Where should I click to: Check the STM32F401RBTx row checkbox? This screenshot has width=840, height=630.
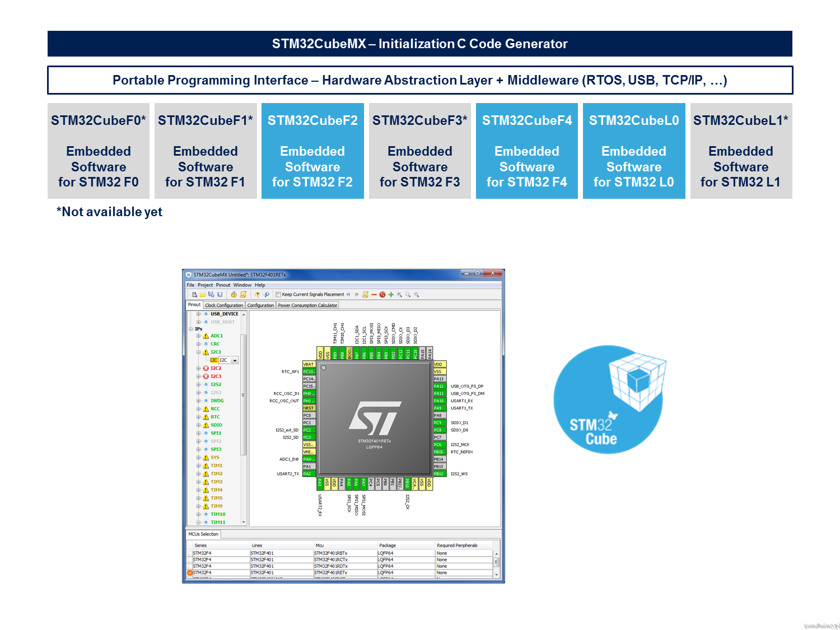tap(190, 553)
